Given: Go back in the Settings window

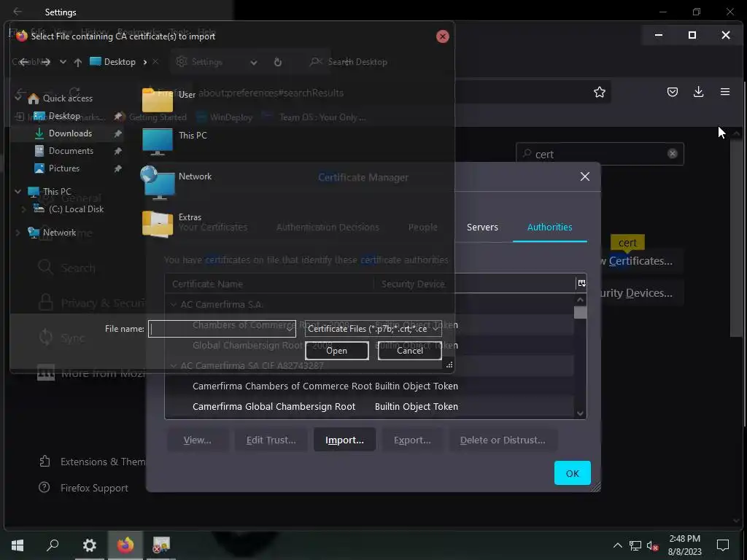Looking at the screenshot, I should pos(18,12).
